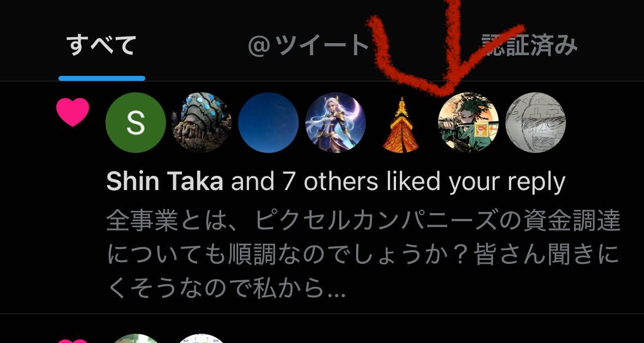Tap the blue underline below すべて
Viewport: 644px width, 343px height.
click(102, 78)
